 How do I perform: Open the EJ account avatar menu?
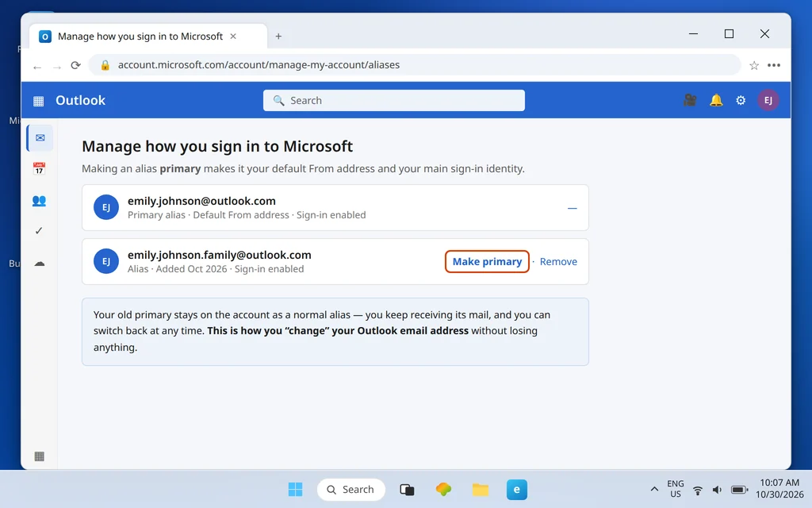tap(768, 100)
